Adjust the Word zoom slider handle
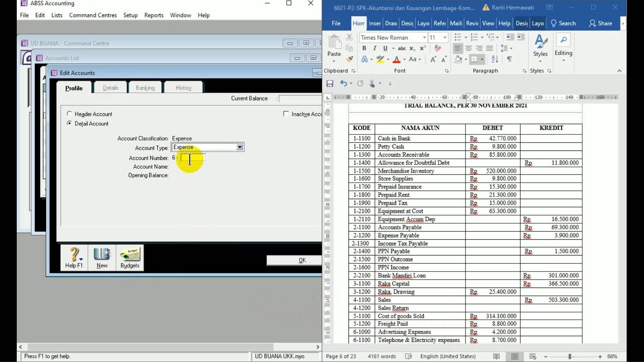Screen dimensions: 644x362 point(570,357)
